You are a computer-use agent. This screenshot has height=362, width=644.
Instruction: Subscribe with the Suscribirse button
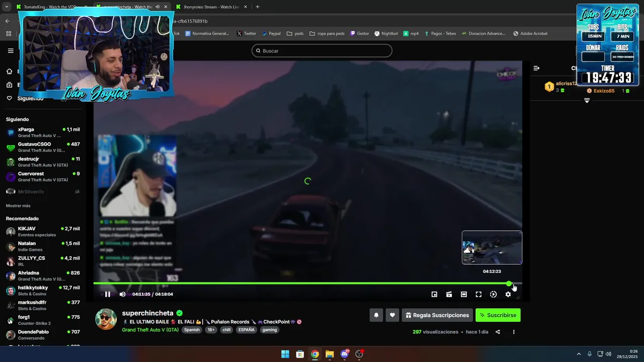[x=498, y=315]
